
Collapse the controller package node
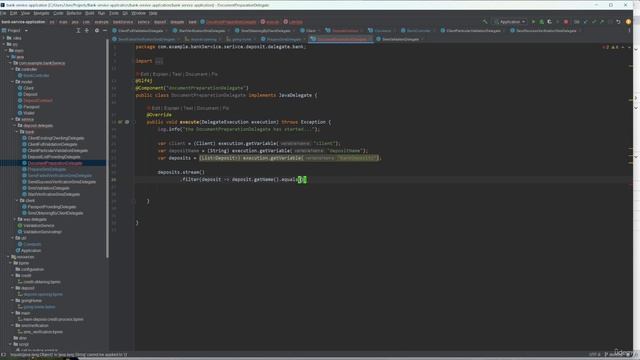13,69
